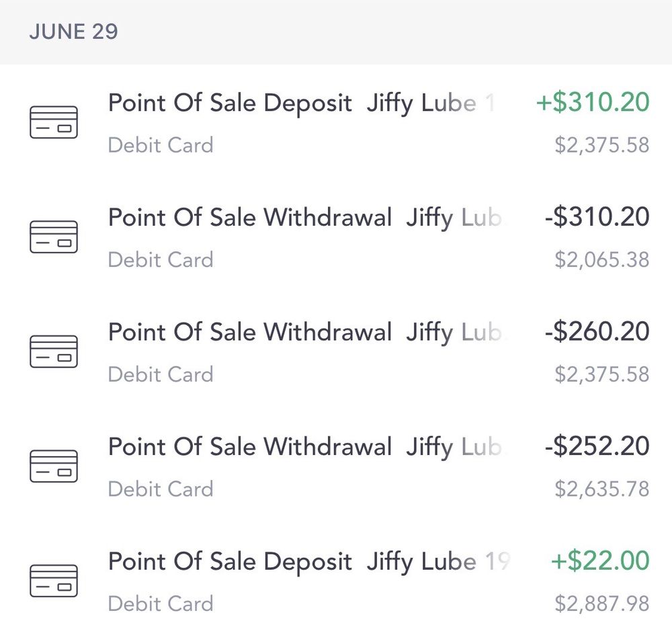Tap the $2,635.78 running balance
Screen dimensions: 672x633
(x=601, y=489)
